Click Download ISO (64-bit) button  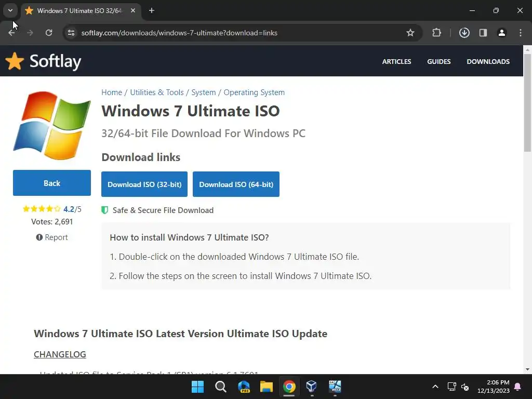[236, 184]
